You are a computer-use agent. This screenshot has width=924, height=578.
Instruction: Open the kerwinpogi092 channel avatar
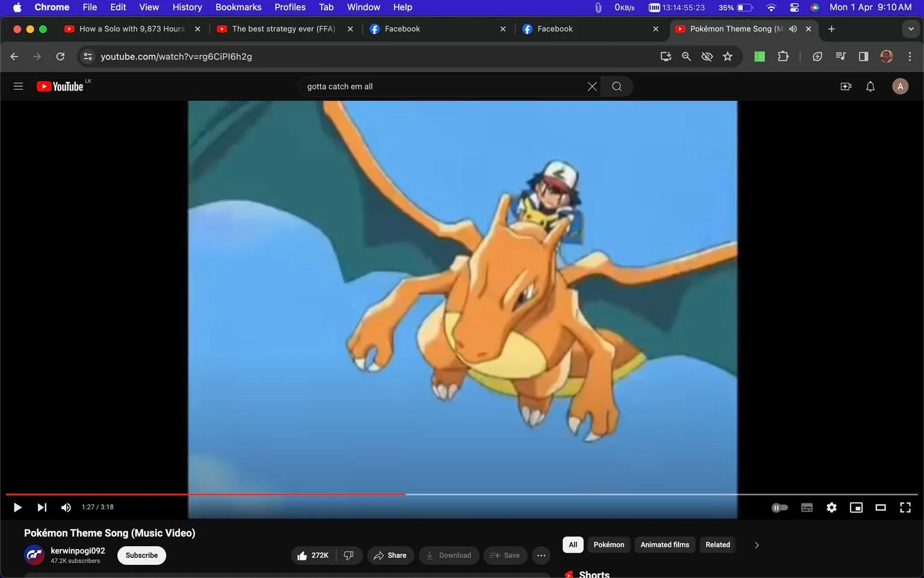pos(34,555)
